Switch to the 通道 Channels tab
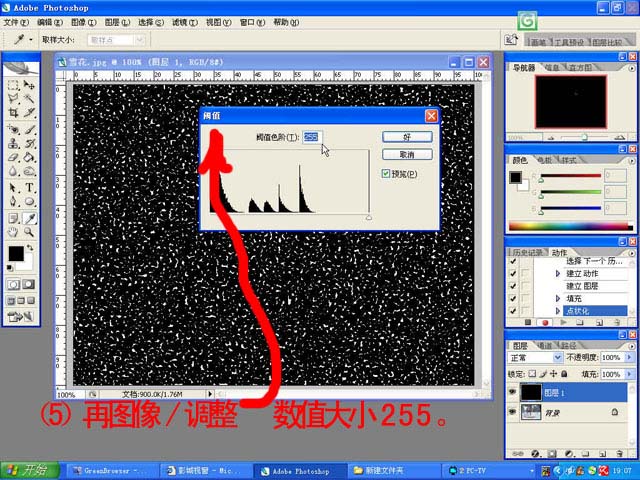The image size is (640, 480). click(x=545, y=346)
